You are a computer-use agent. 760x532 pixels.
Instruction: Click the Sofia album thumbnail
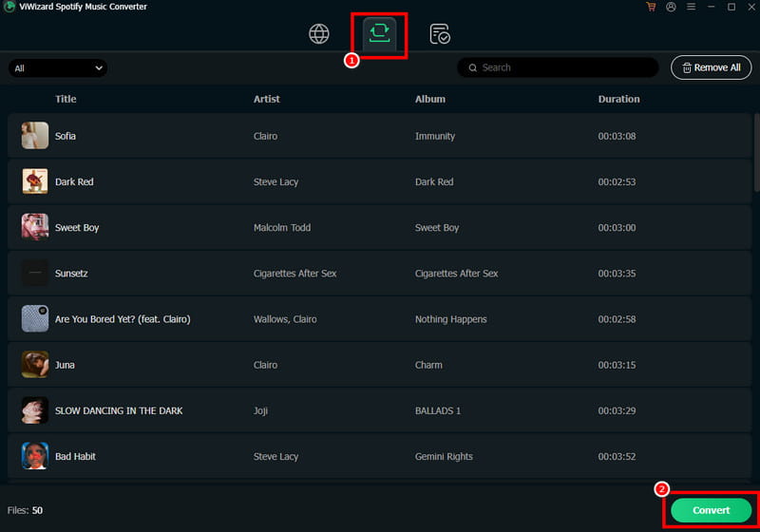pyautogui.click(x=35, y=135)
